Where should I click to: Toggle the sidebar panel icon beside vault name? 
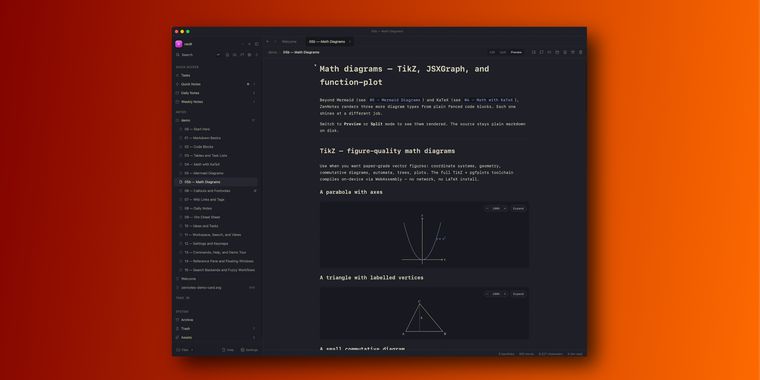[257, 44]
